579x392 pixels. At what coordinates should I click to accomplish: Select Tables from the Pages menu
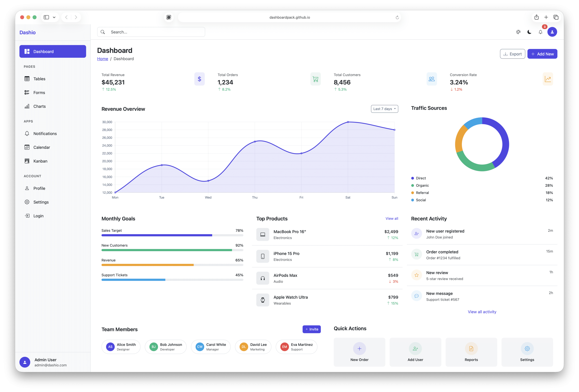pyautogui.click(x=39, y=79)
